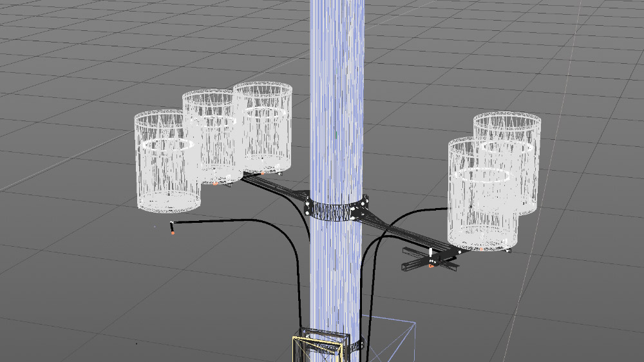Click white ring inside right front cylinder
Screen dimensions: 644x362
tap(482, 174)
